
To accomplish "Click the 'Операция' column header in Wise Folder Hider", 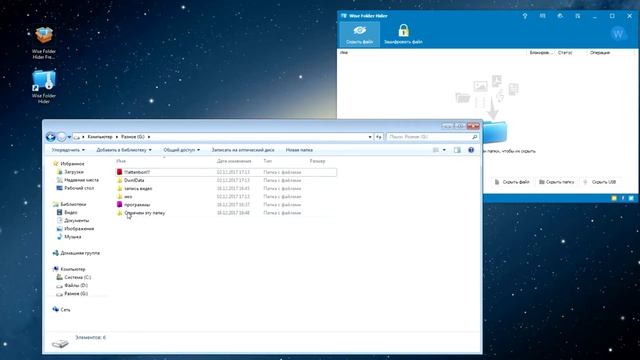I will (x=600, y=53).
